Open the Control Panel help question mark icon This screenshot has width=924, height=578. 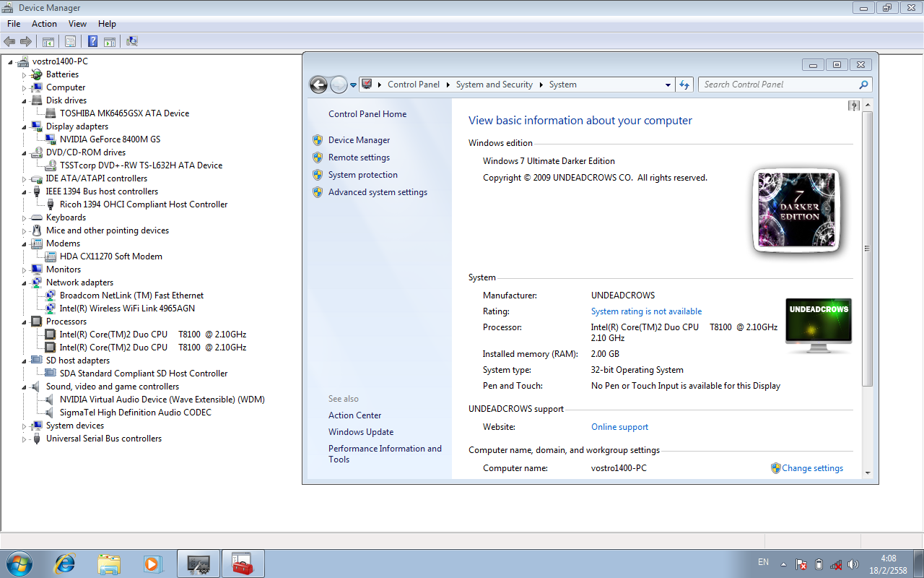coord(854,105)
